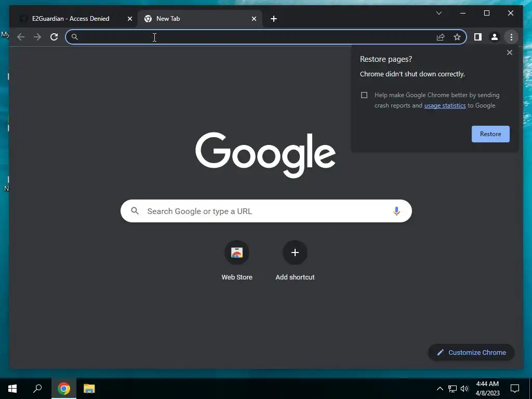532x399 pixels.
Task: Dismiss the Restore pages popup
Action: point(509,52)
